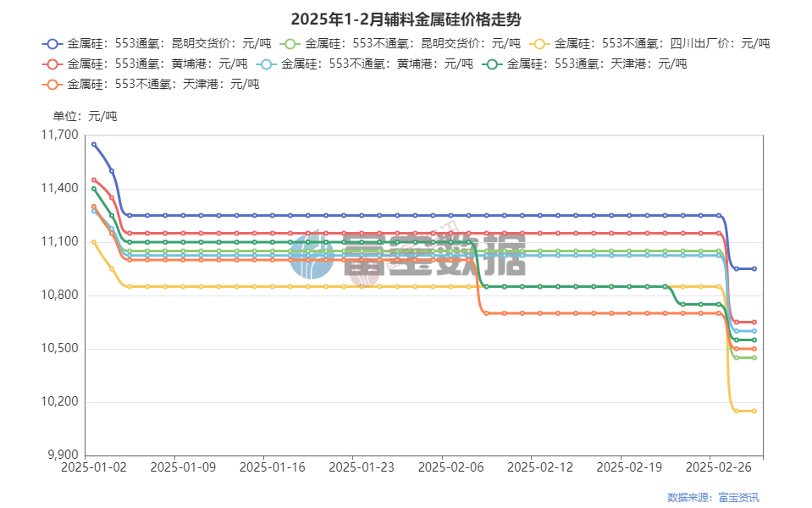812x508 pixels.
Task: Click the first blue data point on 2025-01-02
Action: click(94, 145)
